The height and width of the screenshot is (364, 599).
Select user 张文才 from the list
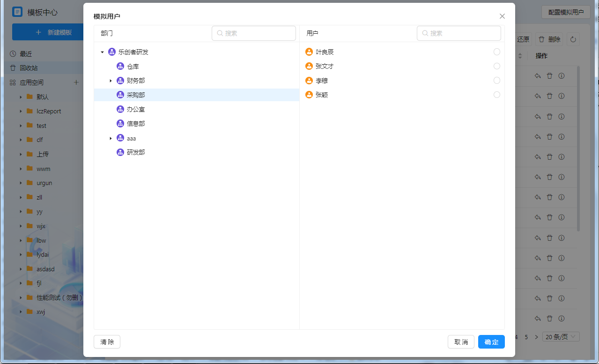pos(325,66)
